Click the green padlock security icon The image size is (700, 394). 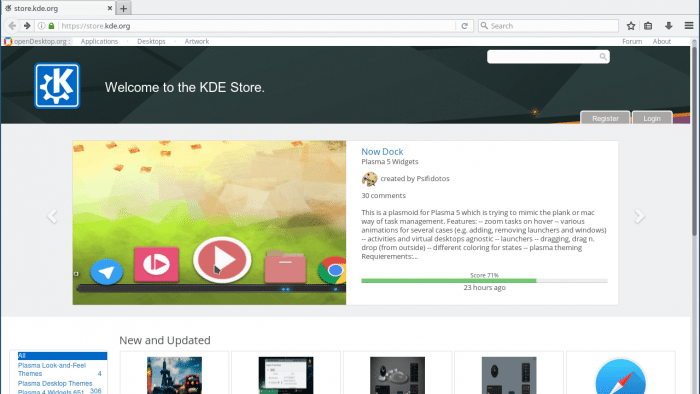pyautogui.click(x=51, y=26)
